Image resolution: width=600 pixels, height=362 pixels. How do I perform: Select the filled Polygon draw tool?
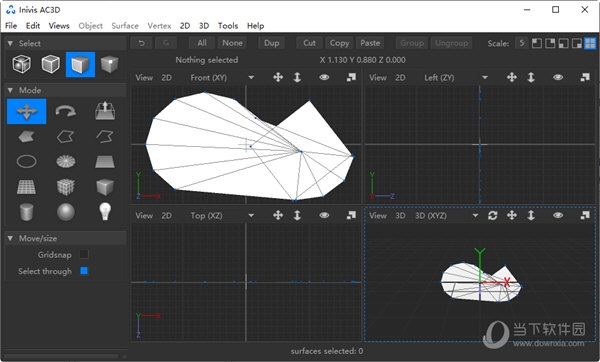click(26, 137)
